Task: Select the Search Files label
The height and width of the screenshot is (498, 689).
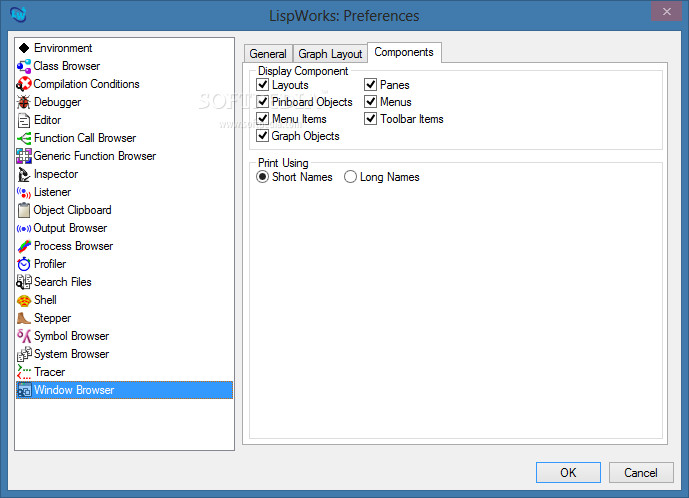Action: pyautogui.click(x=63, y=282)
